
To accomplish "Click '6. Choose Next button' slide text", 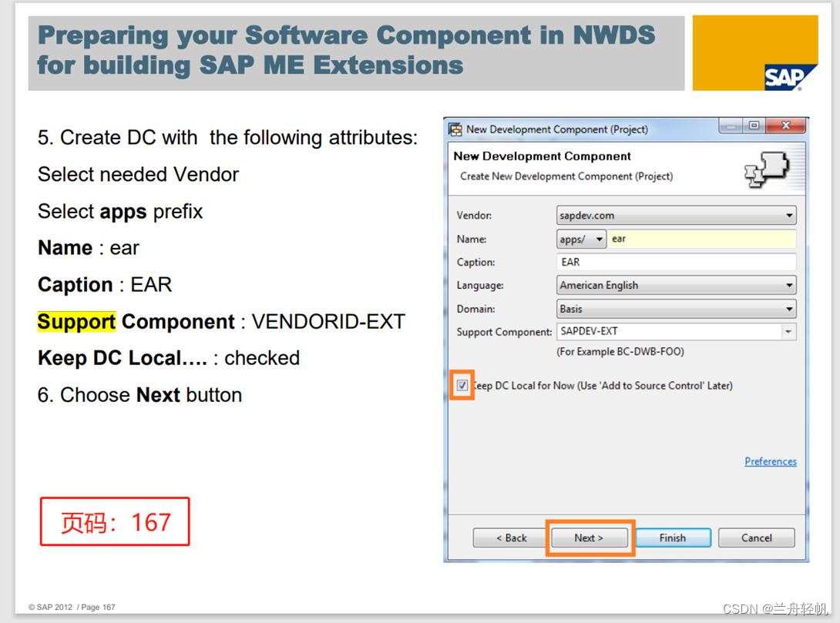I will [139, 395].
